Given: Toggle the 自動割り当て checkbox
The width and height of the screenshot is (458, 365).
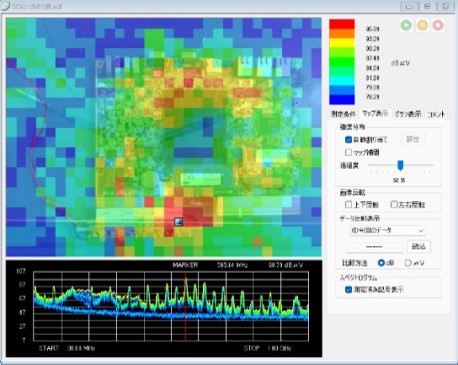Looking at the screenshot, I should pyautogui.click(x=348, y=139).
